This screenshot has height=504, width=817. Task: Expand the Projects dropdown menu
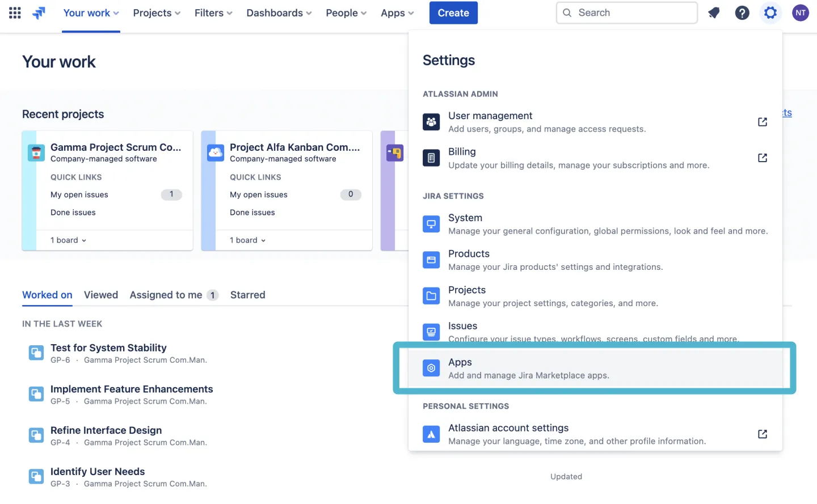pos(157,13)
